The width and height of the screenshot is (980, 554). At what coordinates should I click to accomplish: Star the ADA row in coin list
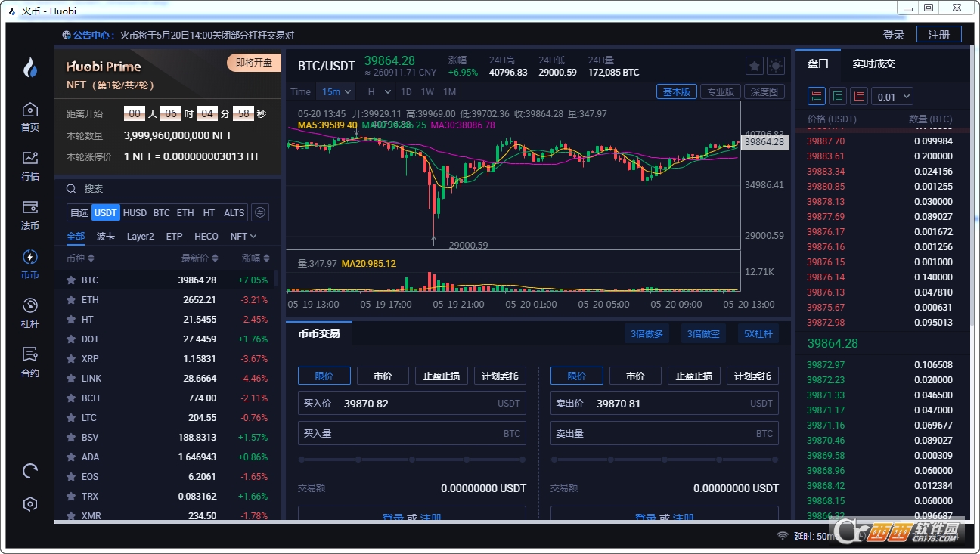click(x=71, y=457)
